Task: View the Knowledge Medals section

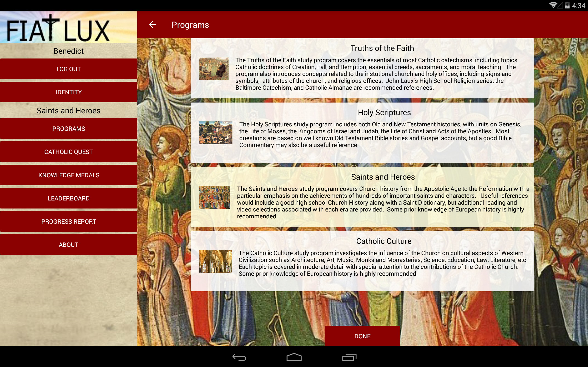Action: pos(68,175)
